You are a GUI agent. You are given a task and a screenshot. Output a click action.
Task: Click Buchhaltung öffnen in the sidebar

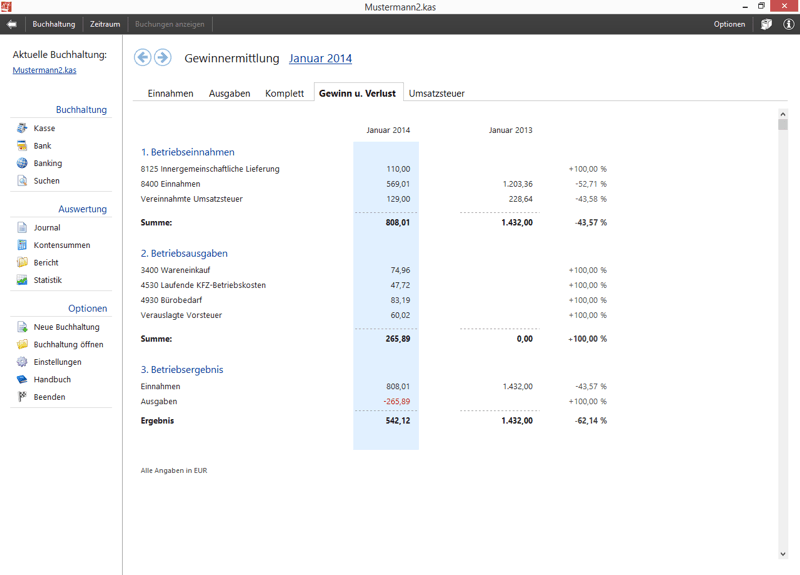click(x=68, y=344)
